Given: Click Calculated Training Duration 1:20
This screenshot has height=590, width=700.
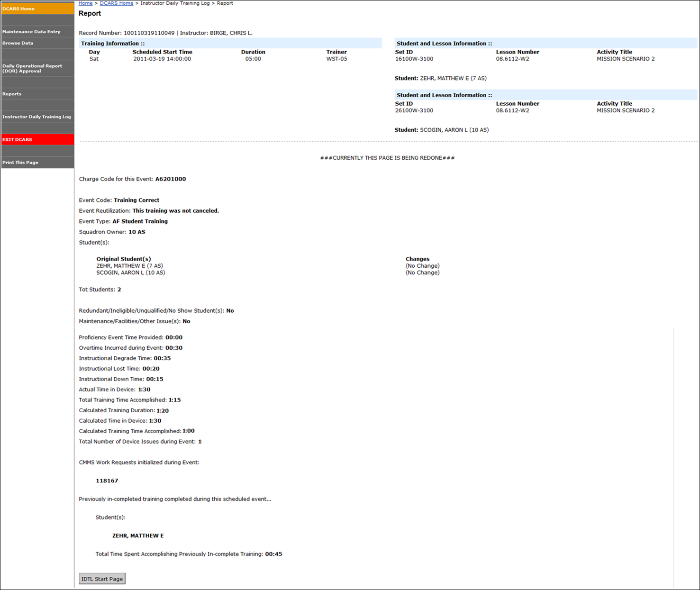Looking at the screenshot, I should click(x=163, y=410).
